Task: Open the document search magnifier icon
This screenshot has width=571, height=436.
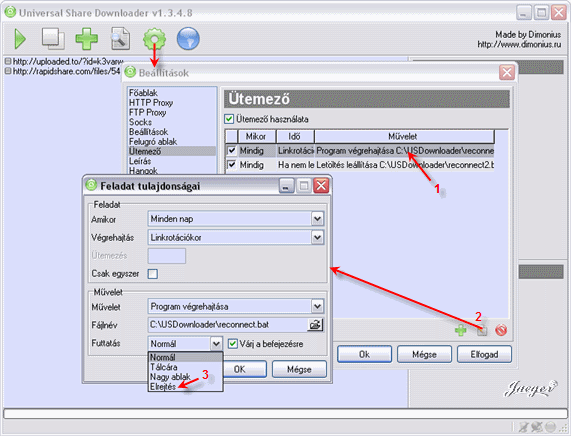Action: pyautogui.click(x=120, y=39)
